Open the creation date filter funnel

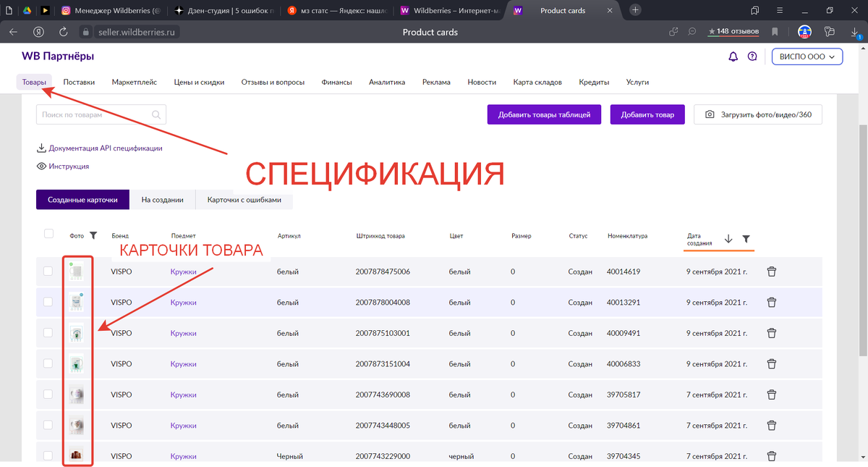click(x=746, y=239)
